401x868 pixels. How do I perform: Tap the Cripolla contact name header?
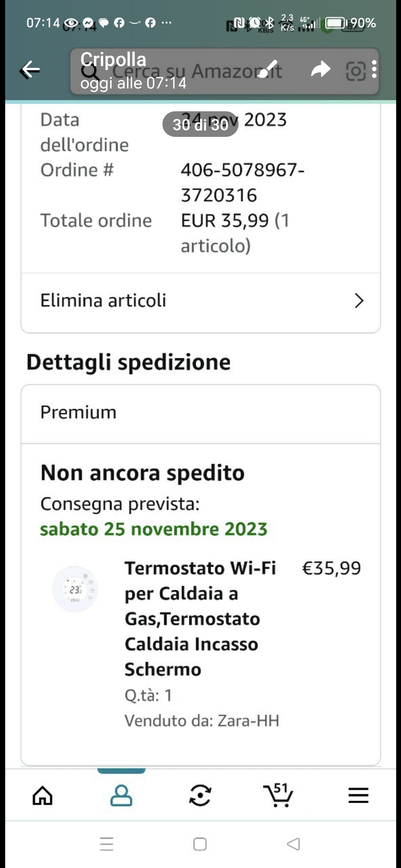(113, 59)
